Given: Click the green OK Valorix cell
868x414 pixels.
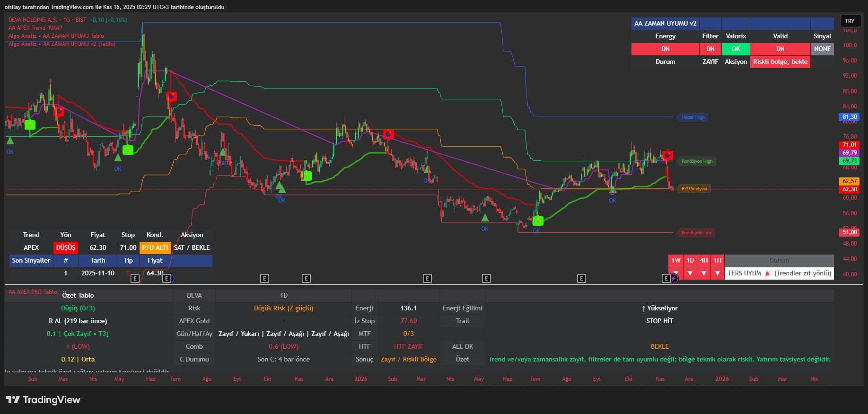Looking at the screenshot, I should click(736, 49).
